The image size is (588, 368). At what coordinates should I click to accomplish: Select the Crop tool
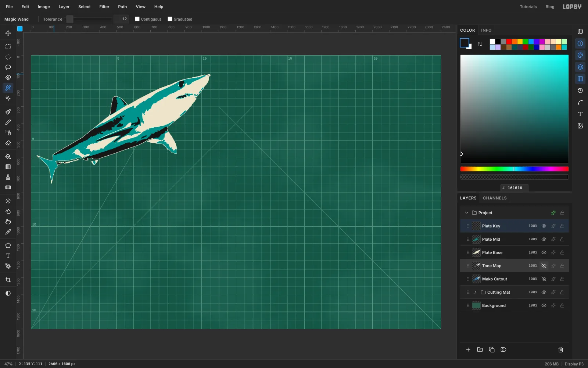click(x=8, y=280)
